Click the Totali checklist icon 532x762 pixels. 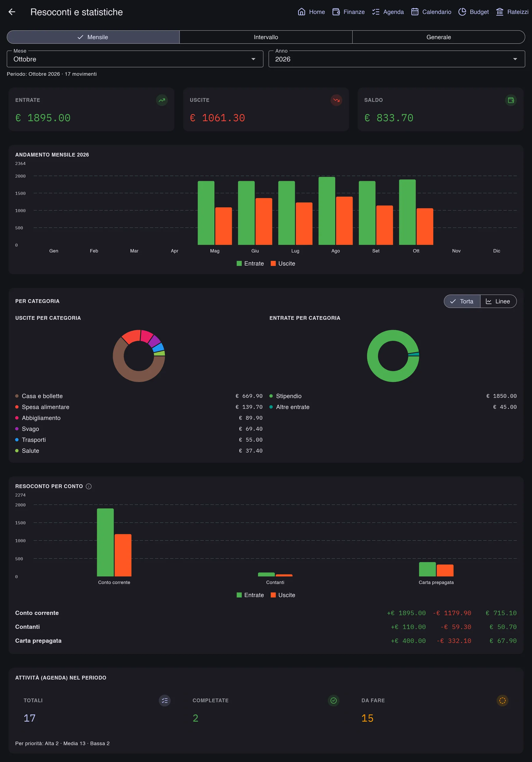tap(165, 700)
